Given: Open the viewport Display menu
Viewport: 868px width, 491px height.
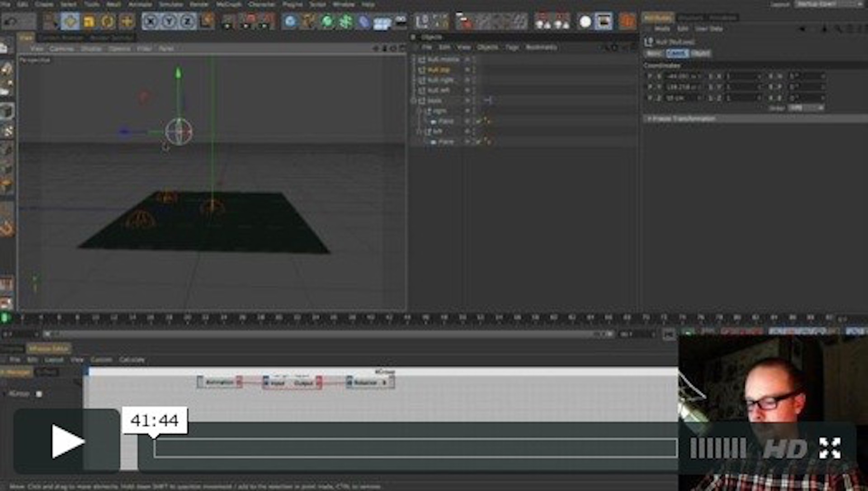Looking at the screenshot, I should (x=91, y=48).
